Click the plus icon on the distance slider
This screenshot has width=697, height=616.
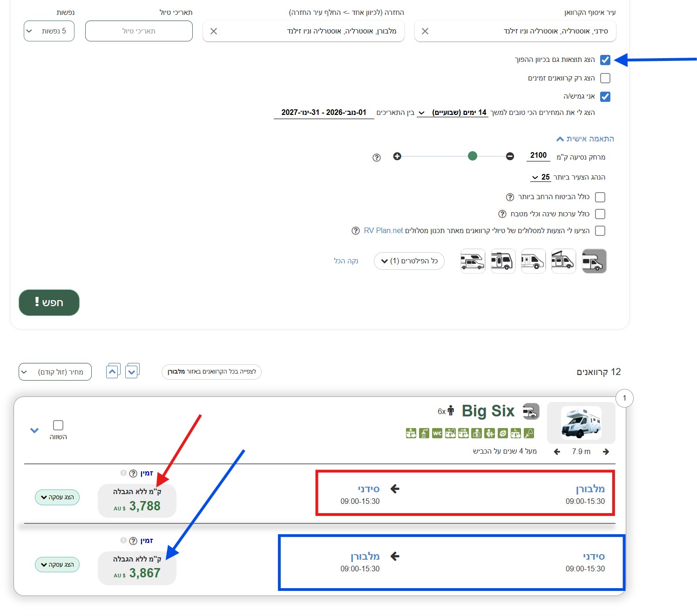click(397, 156)
